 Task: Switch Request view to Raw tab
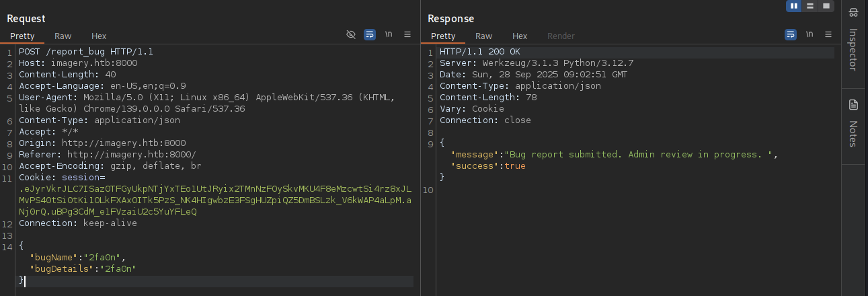pyautogui.click(x=63, y=36)
